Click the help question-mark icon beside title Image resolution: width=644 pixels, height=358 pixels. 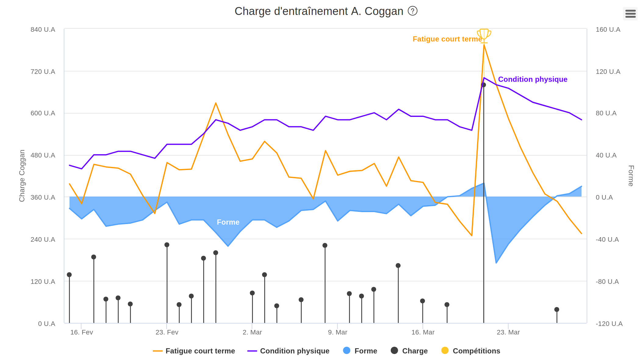tap(412, 11)
